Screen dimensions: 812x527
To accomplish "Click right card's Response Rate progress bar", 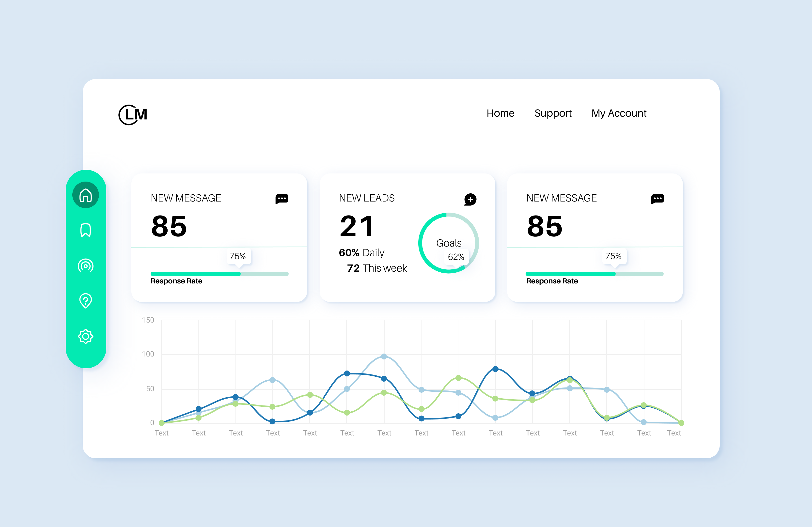I will (x=594, y=274).
